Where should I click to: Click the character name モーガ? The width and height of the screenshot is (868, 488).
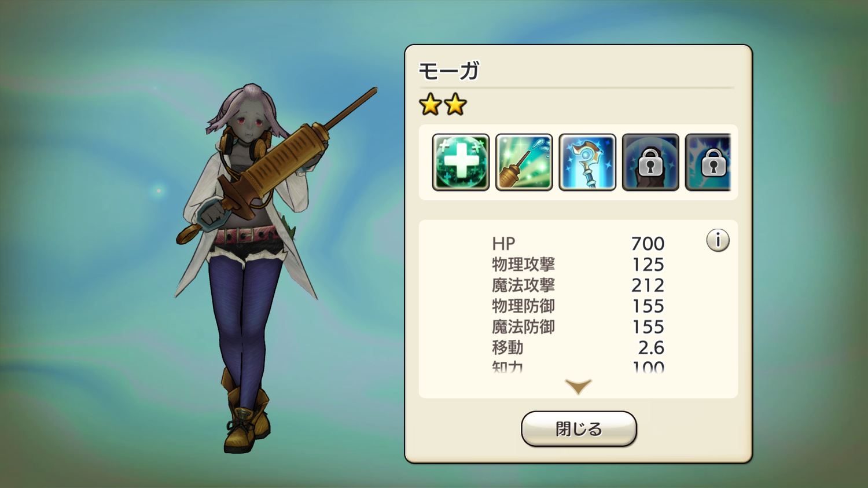click(449, 71)
